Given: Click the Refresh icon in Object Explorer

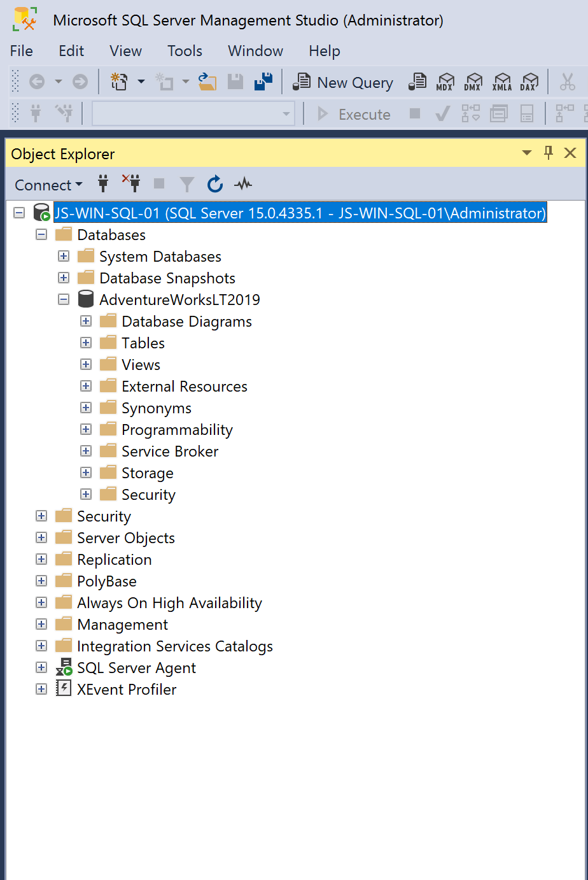Looking at the screenshot, I should [x=215, y=184].
